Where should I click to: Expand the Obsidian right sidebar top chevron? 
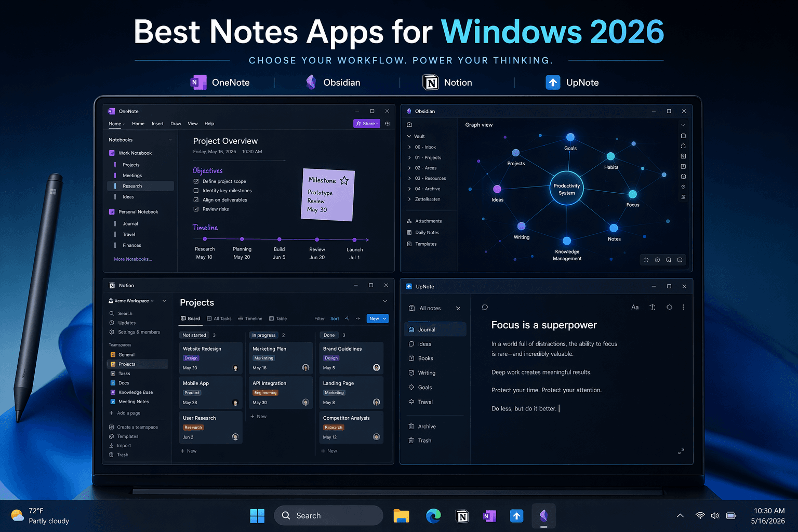(683, 125)
